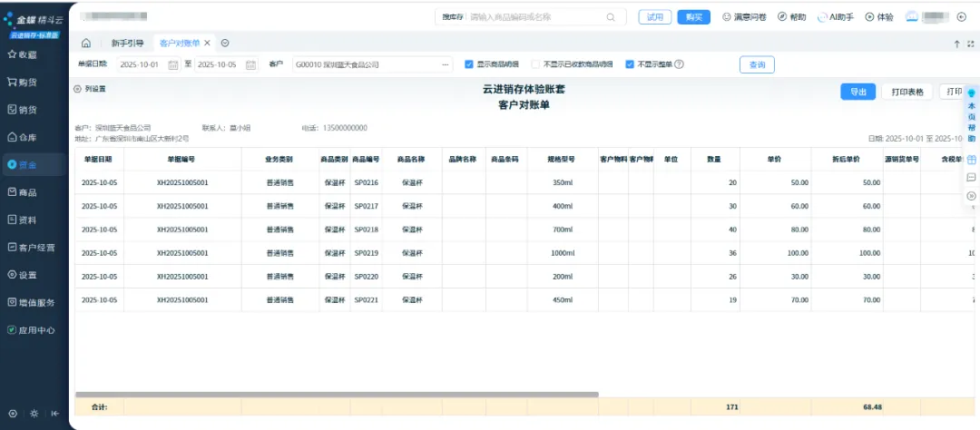
Task: Open end date calendar picker icon
Action: coord(250,64)
